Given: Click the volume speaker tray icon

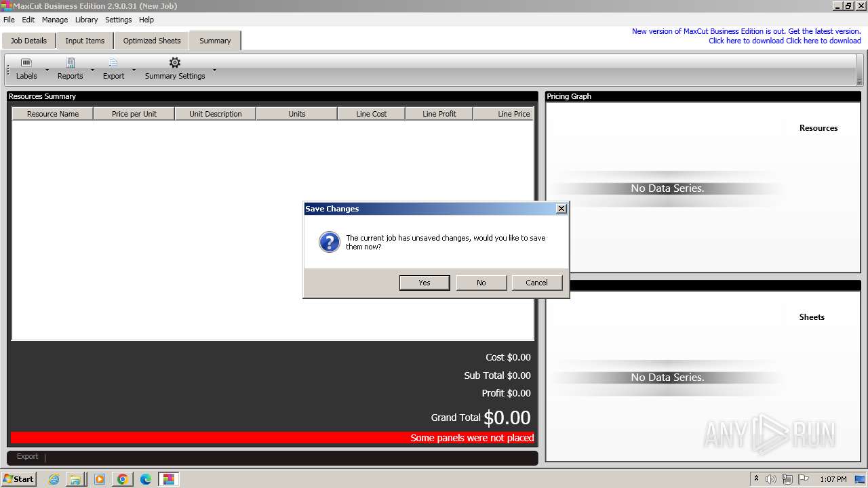Looking at the screenshot, I should (x=771, y=479).
